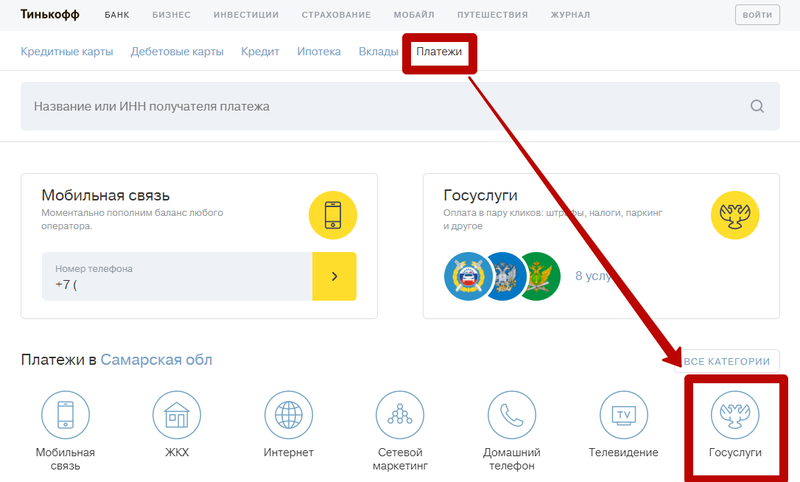Screen dimensions: 800x482
Task: Go to Ипотека section
Action: (319, 52)
